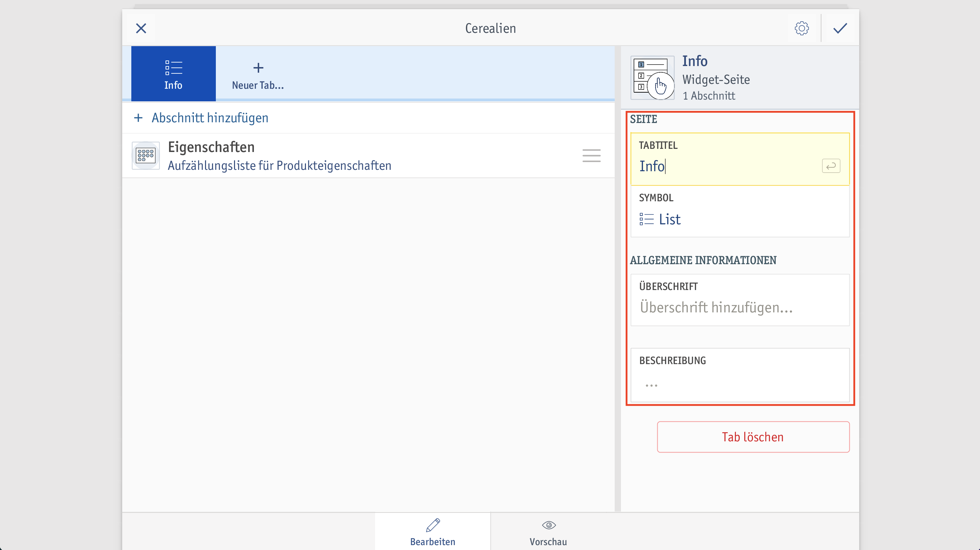Click the ALLGEMEINE INFORMATIONEN heading
Viewport: 980px width, 550px height.
click(x=703, y=260)
